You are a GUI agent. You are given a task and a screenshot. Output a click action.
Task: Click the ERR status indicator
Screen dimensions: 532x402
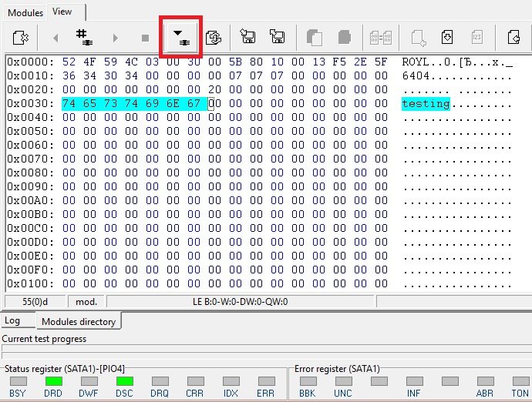pos(266,381)
